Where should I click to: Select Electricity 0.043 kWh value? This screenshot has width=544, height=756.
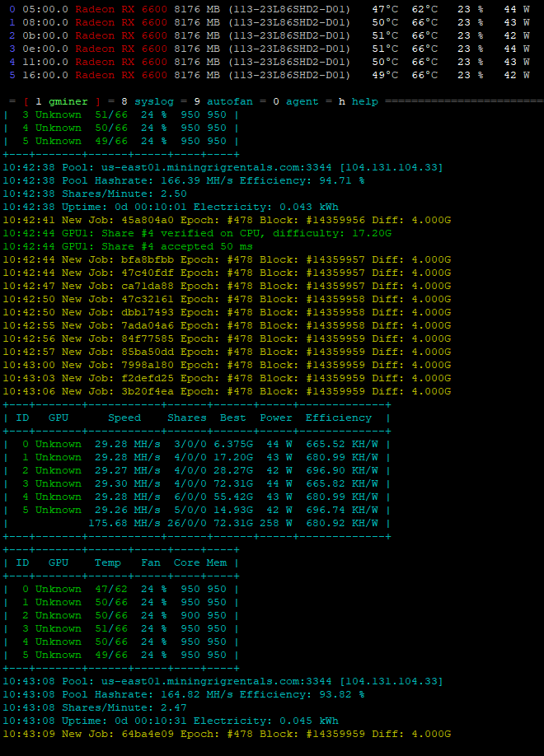[x=309, y=207]
